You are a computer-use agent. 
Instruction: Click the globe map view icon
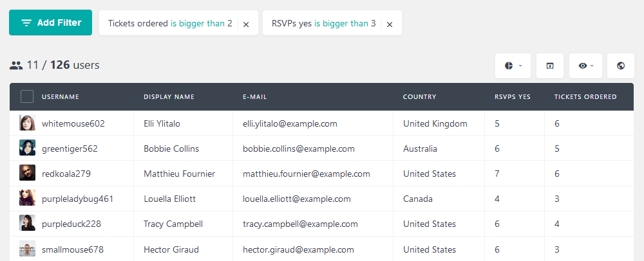tap(621, 66)
